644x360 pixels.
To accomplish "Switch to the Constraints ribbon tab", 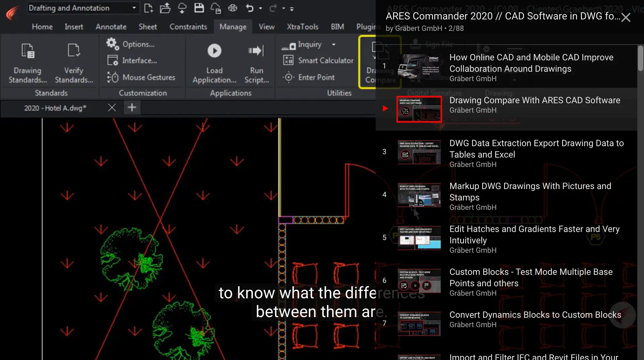I will pos(188,26).
